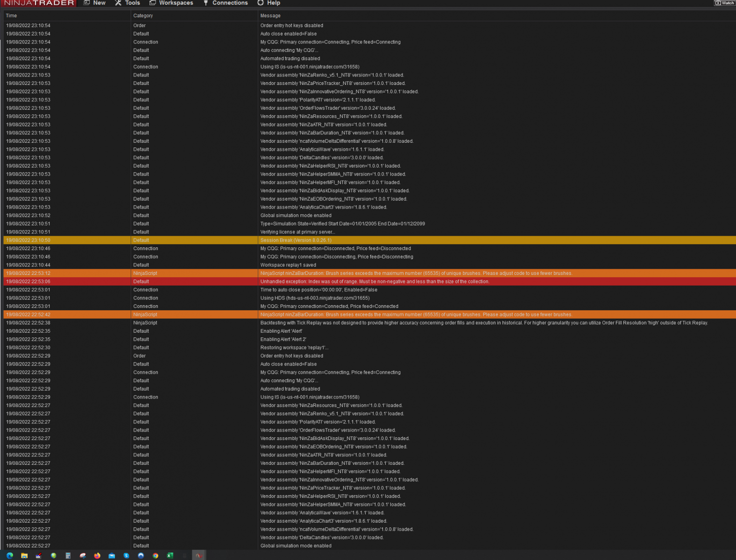Image resolution: width=736 pixels, height=560 pixels.
Task: Click the NinjaTrader icon in the taskbar
Action: click(x=199, y=555)
